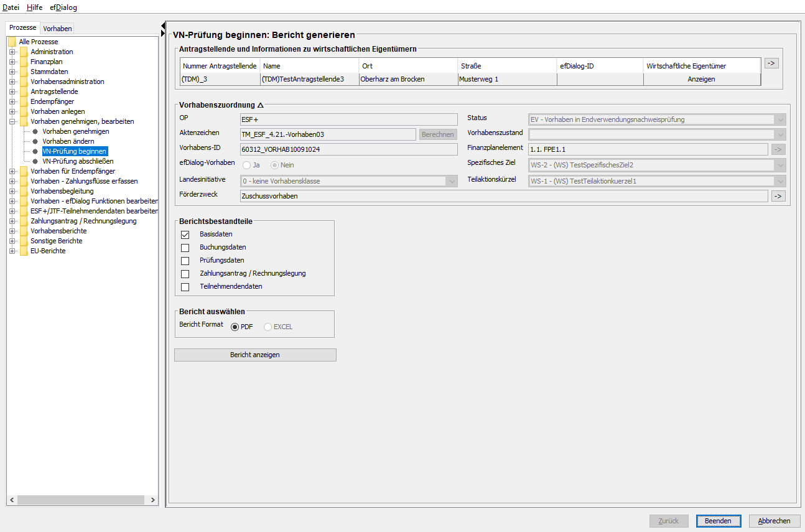Select the PDF report format radio button
The height and width of the screenshot is (532, 805).
pyautogui.click(x=235, y=327)
